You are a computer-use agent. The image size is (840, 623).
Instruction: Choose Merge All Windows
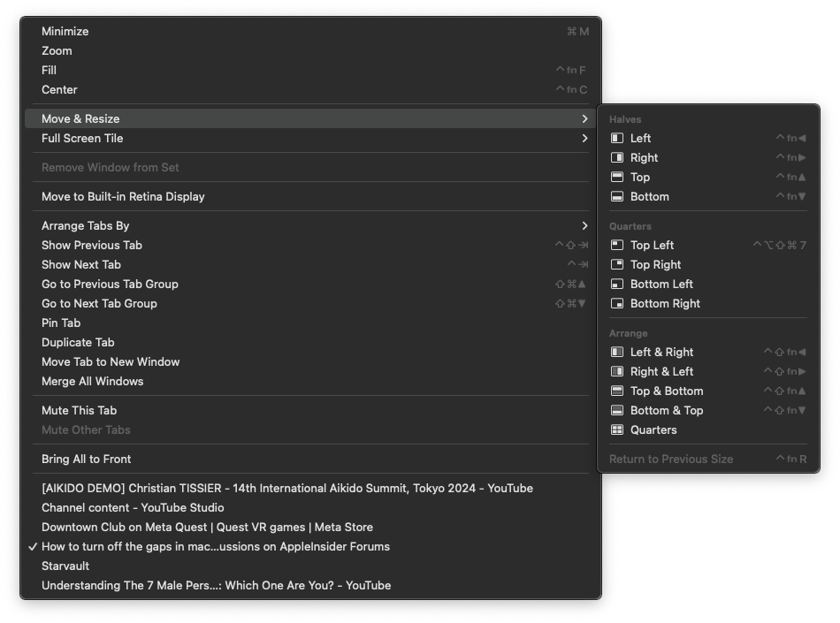click(92, 381)
